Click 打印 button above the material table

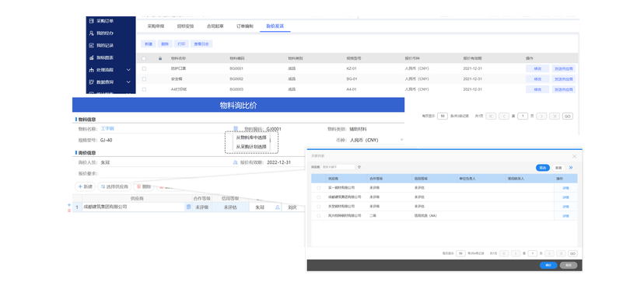pyautogui.click(x=181, y=44)
